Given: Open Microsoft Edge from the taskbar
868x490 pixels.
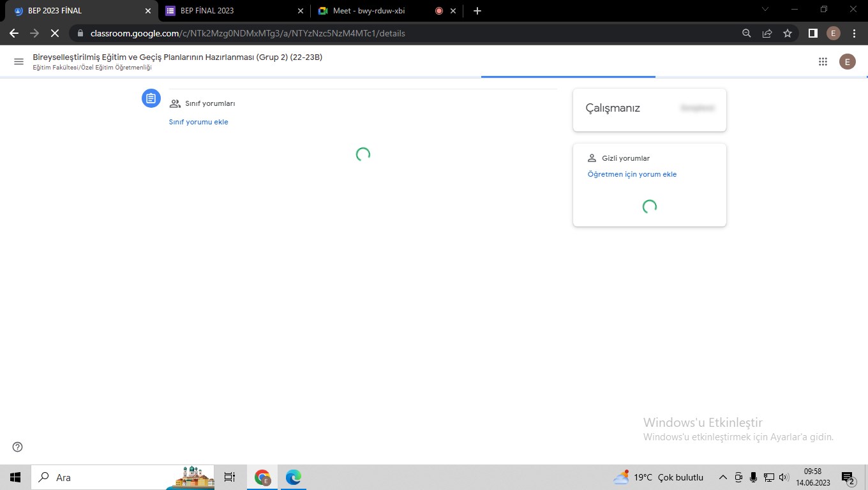Looking at the screenshot, I should (293, 477).
